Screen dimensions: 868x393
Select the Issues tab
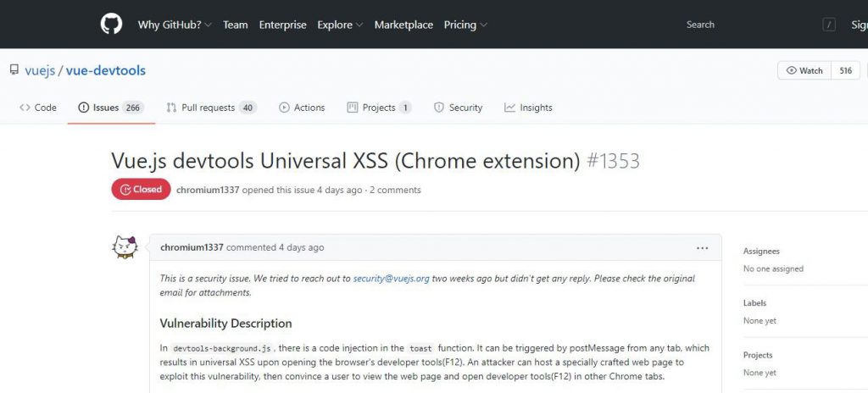click(x=111, y=108)
